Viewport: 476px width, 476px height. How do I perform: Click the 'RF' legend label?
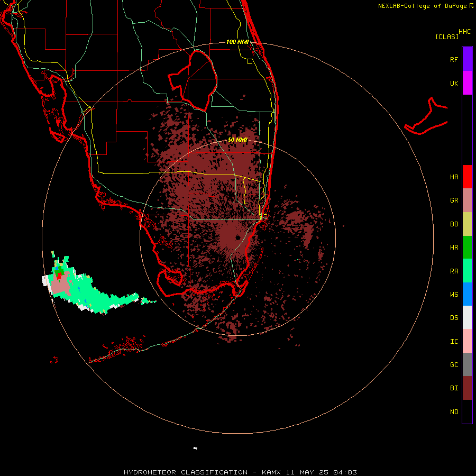pyautogui.click(x=454, y=59)
